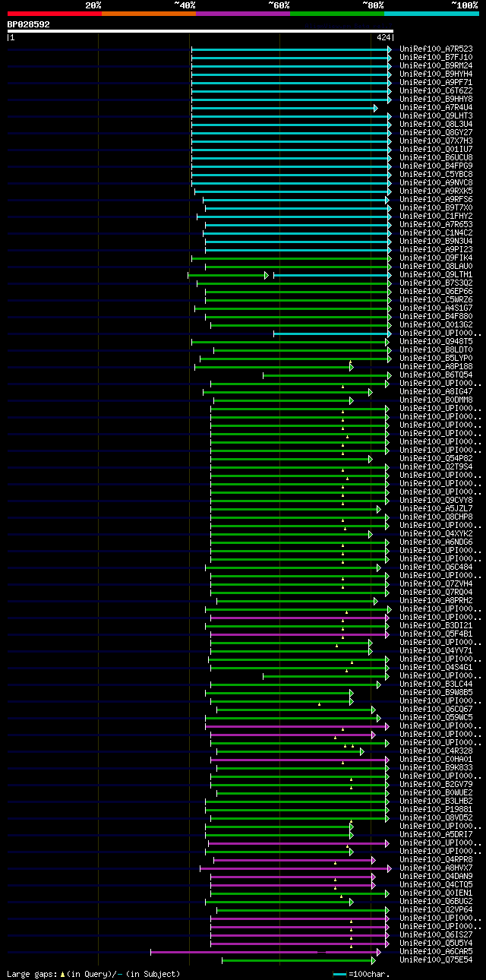Select label UniRef100_B3LC44
Image resolution: width=486 pixels, height=980 pixels.
[x=436, y=684]
